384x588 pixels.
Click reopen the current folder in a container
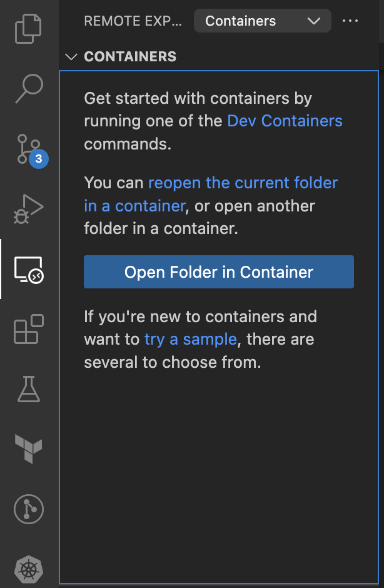[211, 195]
